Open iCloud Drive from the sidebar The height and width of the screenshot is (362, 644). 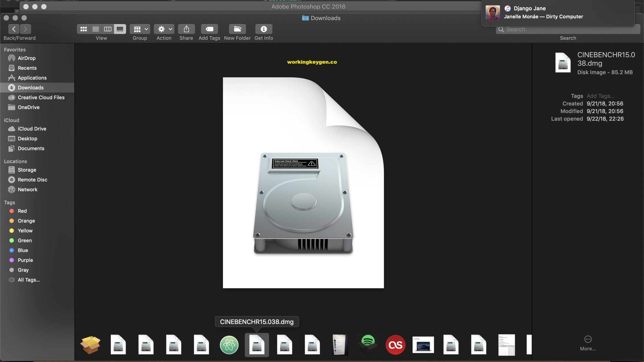(32, 129)
